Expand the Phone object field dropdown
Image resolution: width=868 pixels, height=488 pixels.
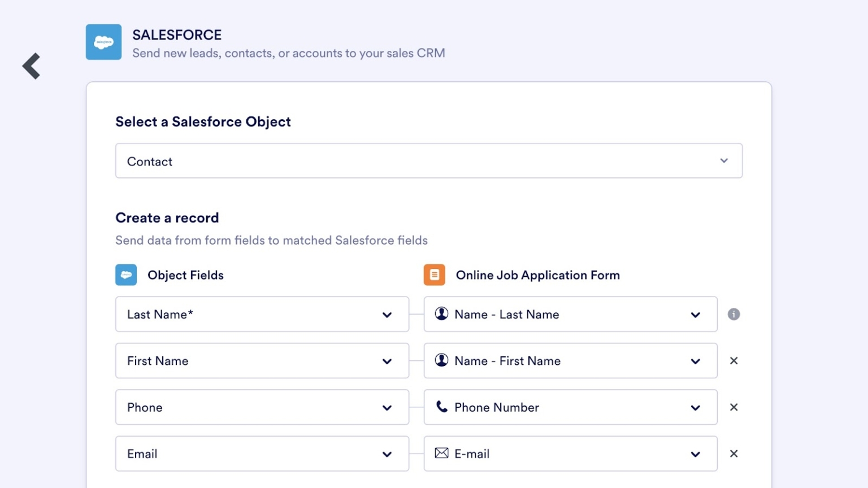pos(388,407)
